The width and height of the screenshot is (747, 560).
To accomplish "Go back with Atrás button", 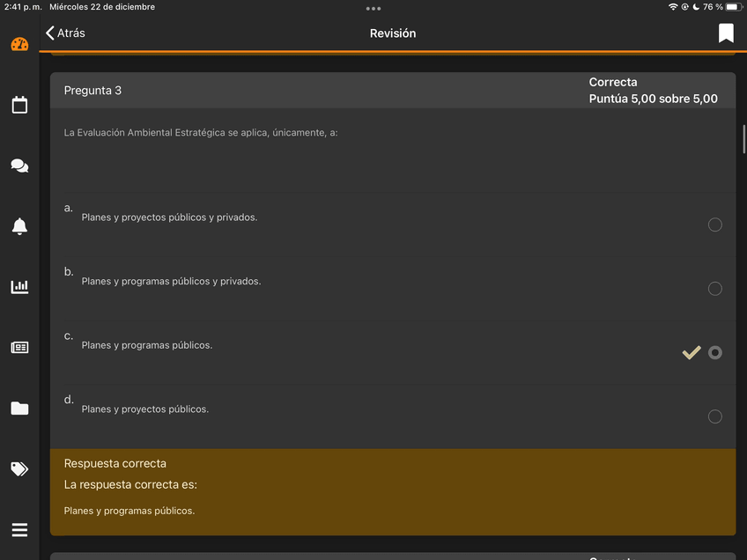I will point(65,33).
